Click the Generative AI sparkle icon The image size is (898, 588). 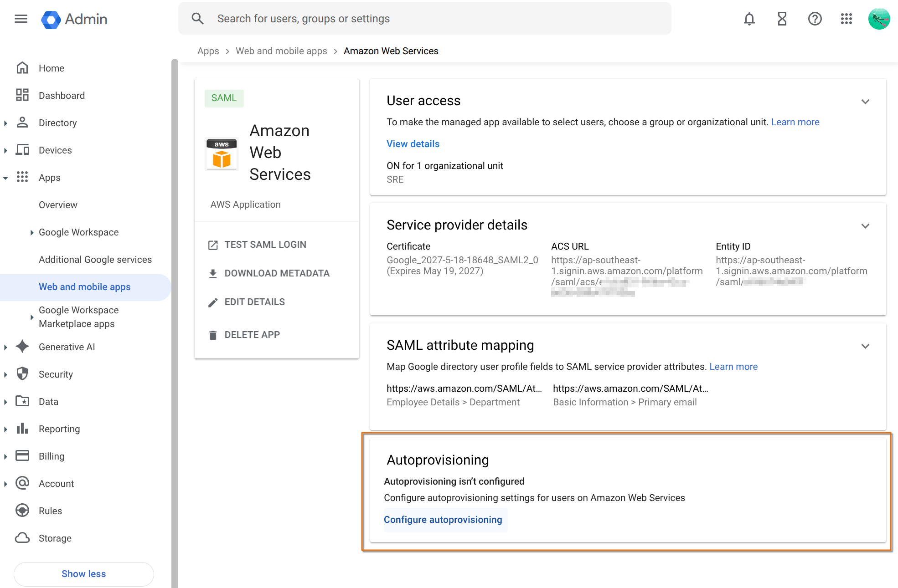click(22, 347)
